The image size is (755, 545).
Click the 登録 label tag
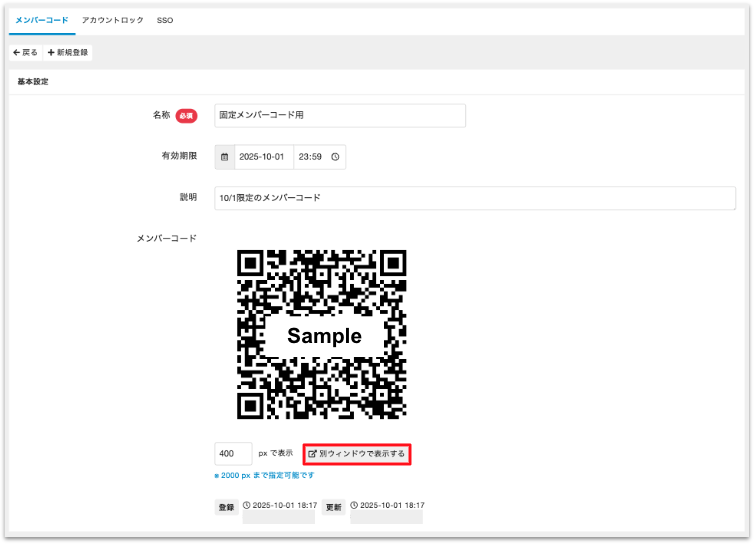[x=227, y=507]
